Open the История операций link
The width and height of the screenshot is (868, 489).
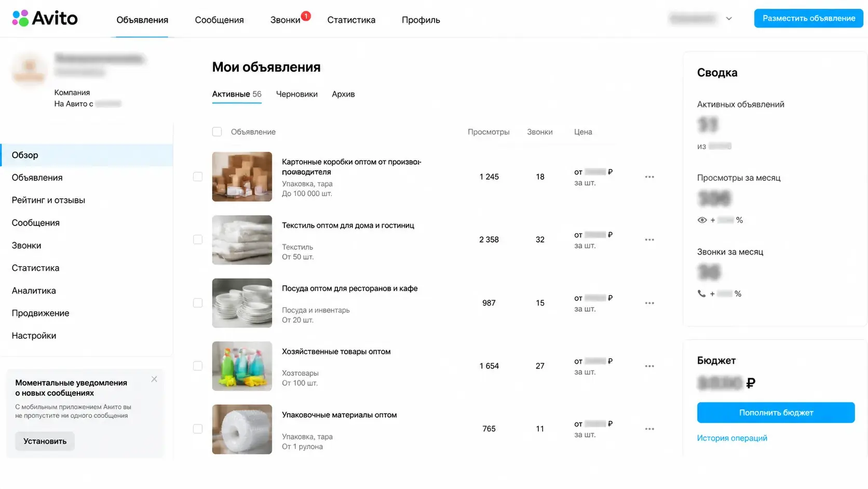click(x=732, y=438)
